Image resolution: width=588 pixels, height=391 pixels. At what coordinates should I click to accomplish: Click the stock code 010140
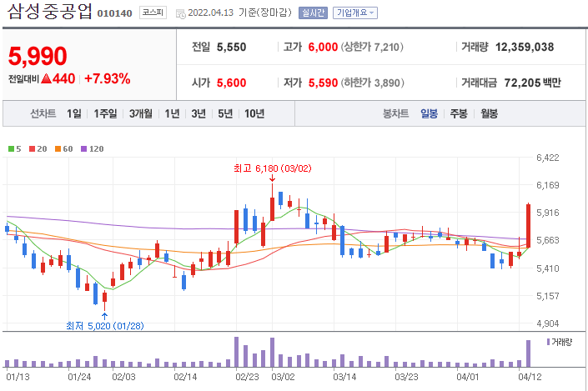pos(114,13)
